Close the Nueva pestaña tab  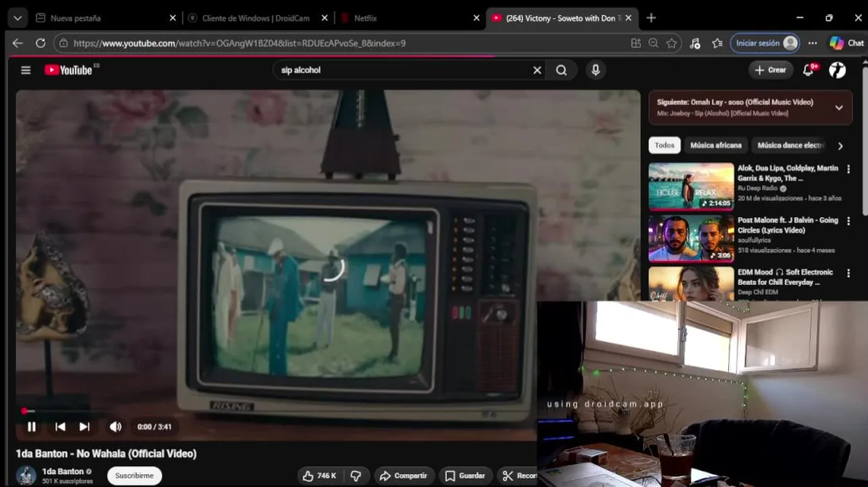coord(172,18)
